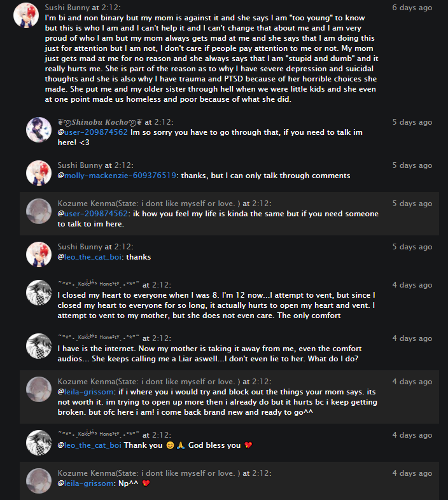Click the avatar next to 'I closed my heart' comment
The image size is (448, 500).
coord(38,293)
